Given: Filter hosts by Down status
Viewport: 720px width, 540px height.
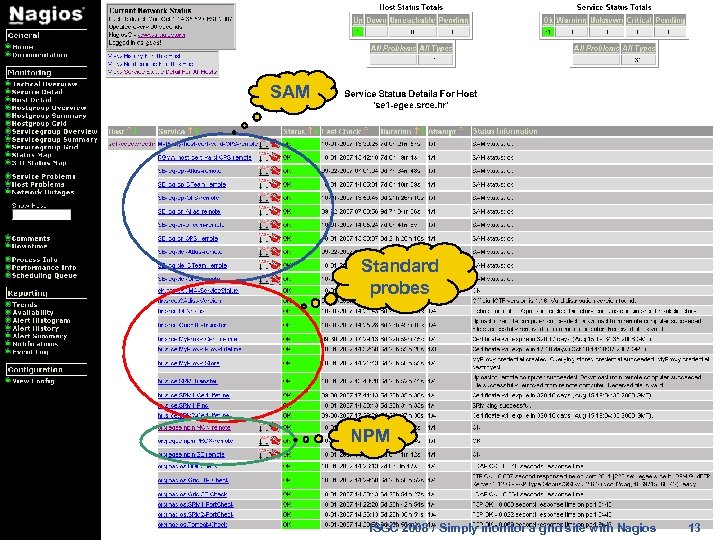Looking at the screenshot, I should tap(376, 20).
